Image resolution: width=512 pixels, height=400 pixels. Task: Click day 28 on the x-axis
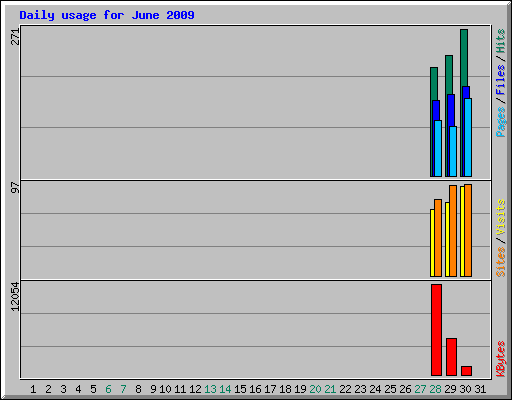(435, 389)
